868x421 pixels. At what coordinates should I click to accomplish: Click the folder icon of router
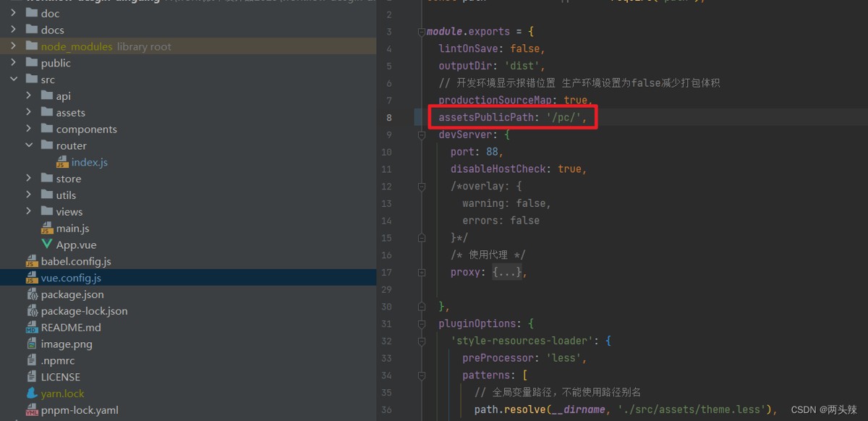47,145
